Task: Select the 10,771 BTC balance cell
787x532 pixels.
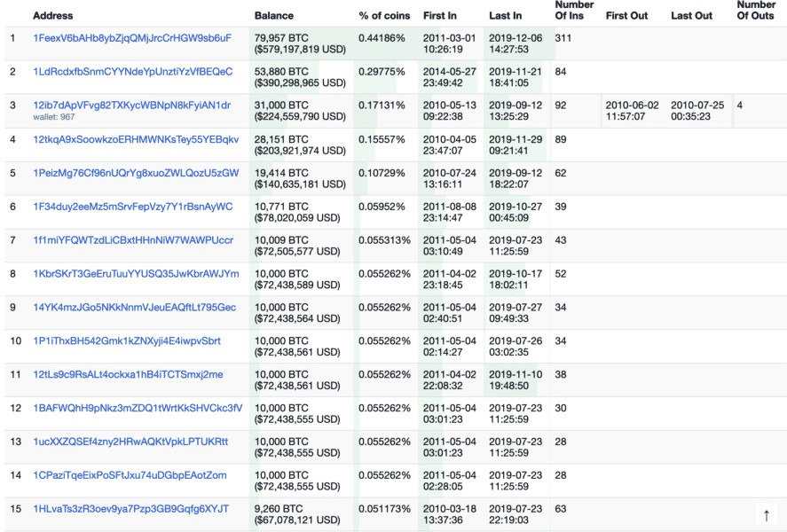Action: coord(297,212)
